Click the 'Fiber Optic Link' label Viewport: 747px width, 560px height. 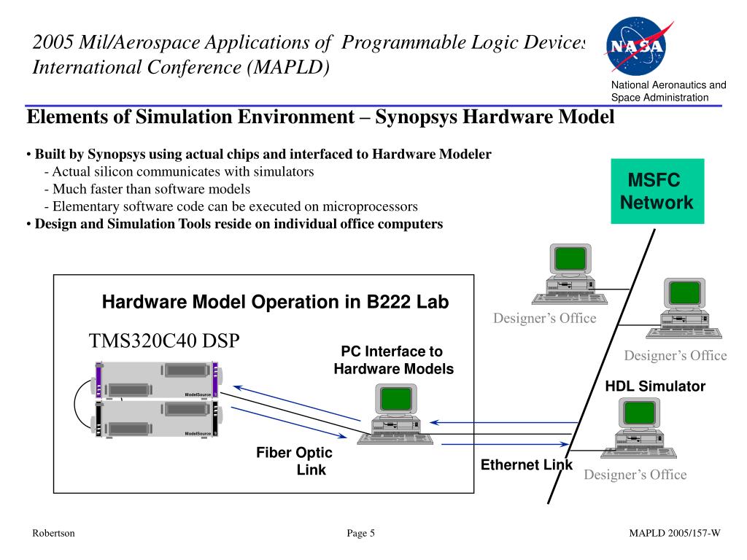(294, 461)
